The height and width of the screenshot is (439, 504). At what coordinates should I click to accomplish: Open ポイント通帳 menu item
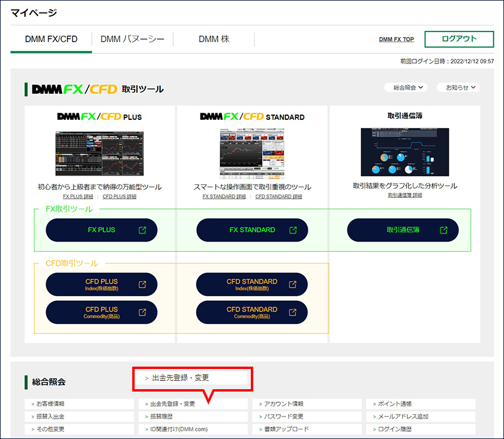421,404
